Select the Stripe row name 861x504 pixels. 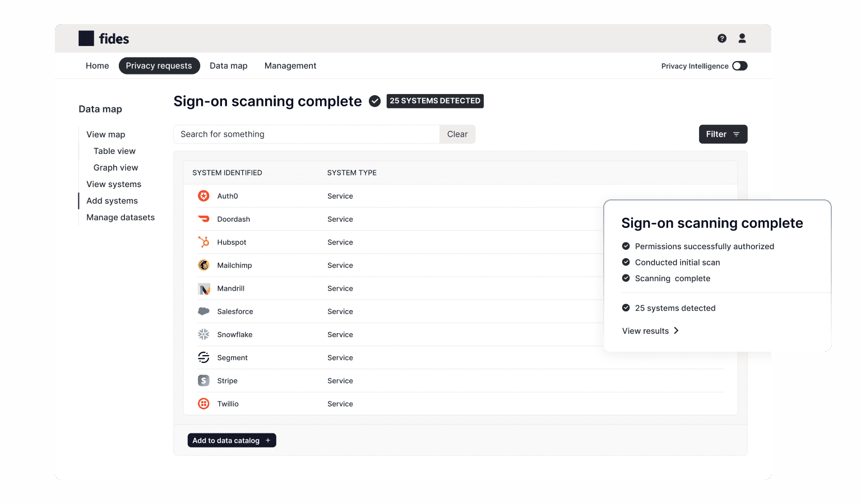click(227, 381)
